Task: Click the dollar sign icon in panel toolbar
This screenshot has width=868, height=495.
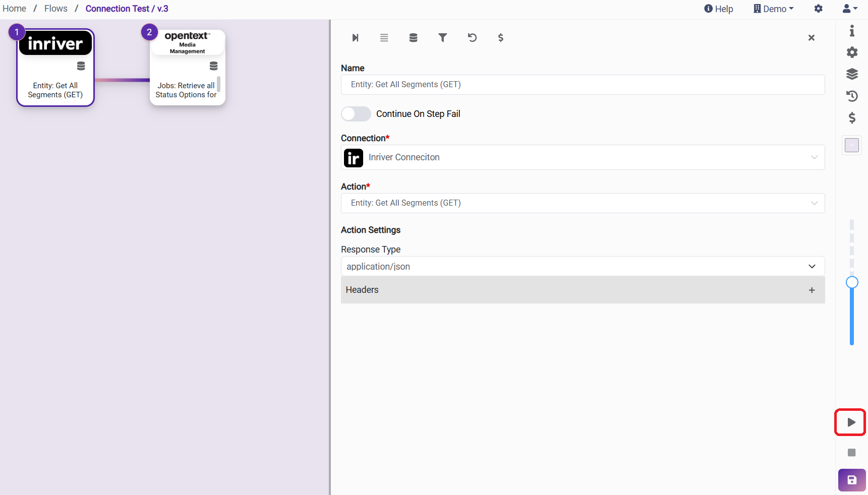Action: tap(500, 38)
